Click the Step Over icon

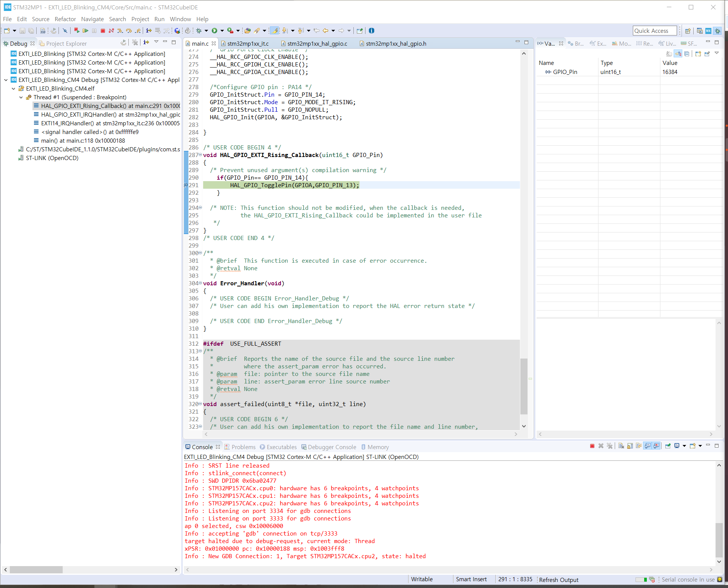coord(129,31)
